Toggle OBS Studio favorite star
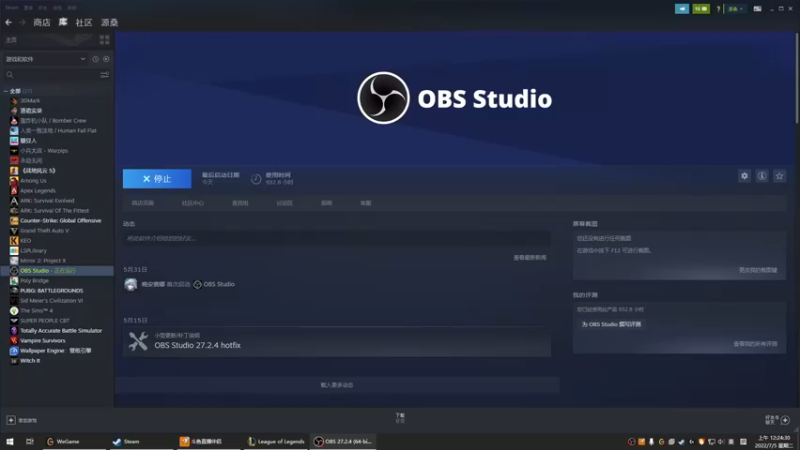 tap(779, 176)
